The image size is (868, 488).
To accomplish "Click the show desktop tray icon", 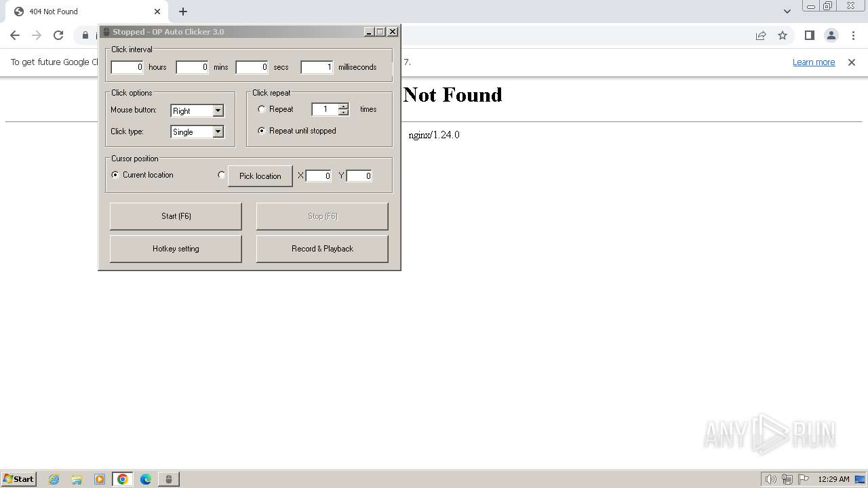I will 860,479.
